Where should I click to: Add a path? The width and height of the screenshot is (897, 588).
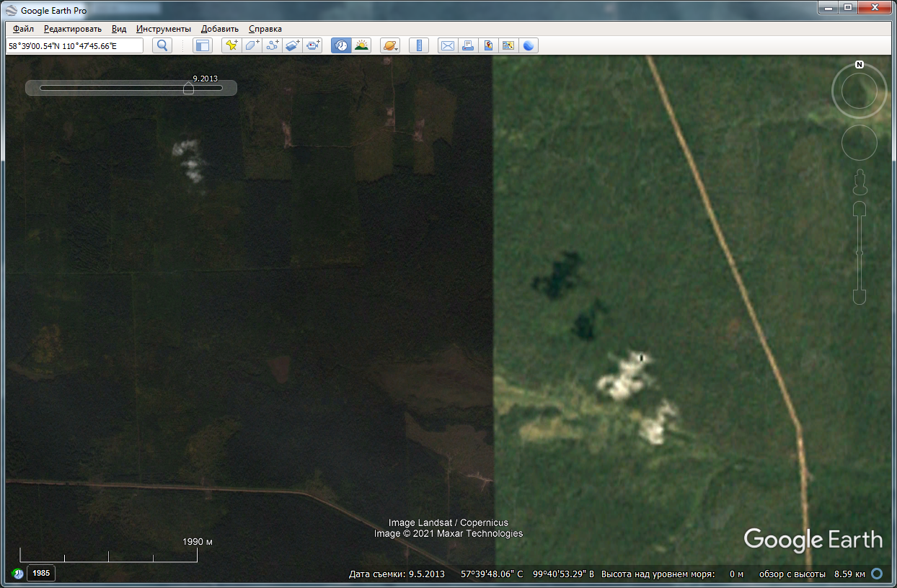(272, 45)
